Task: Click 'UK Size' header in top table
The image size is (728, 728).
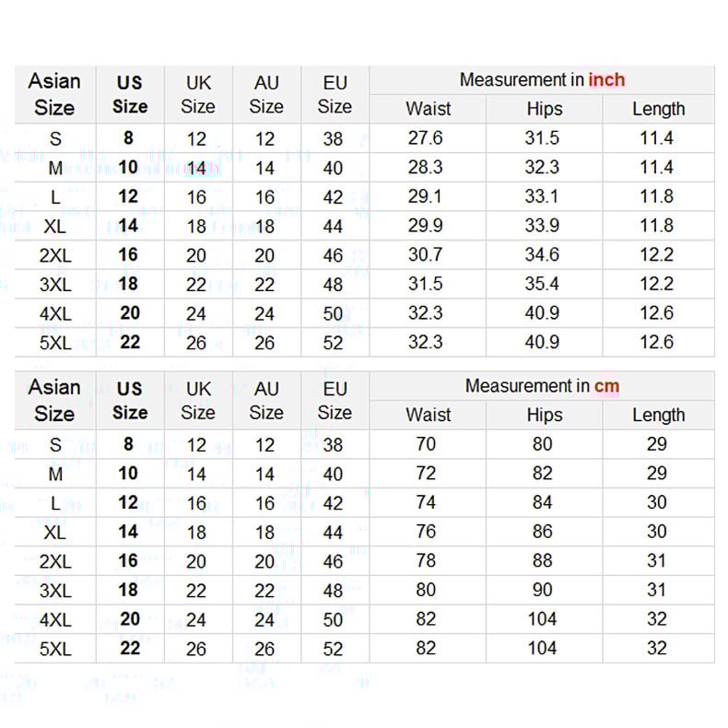Action: pos(198,95)
